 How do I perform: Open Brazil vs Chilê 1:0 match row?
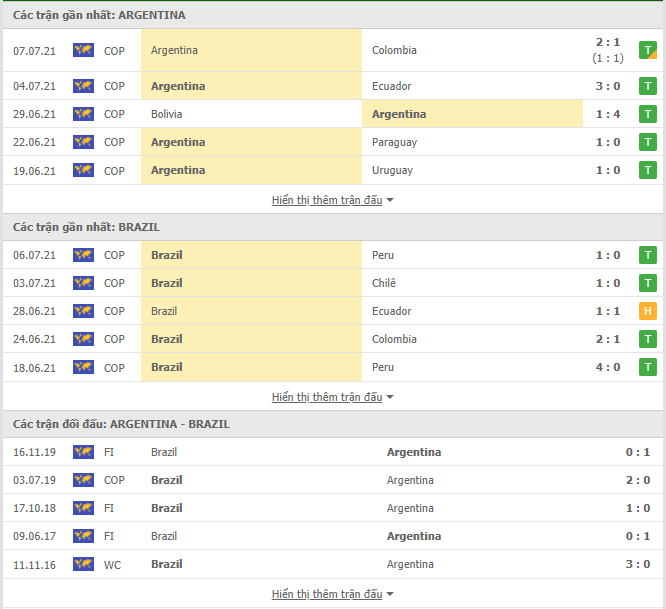[x=333, y=283]
